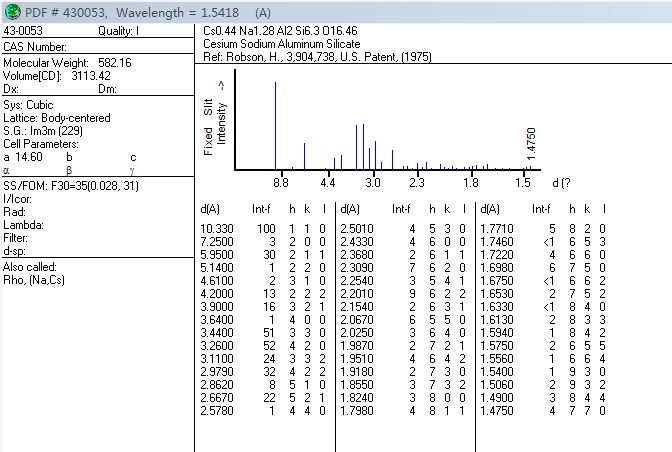Select the row with d 3.4400
Screen dimensions: 672x452
[x=263, y=333]
